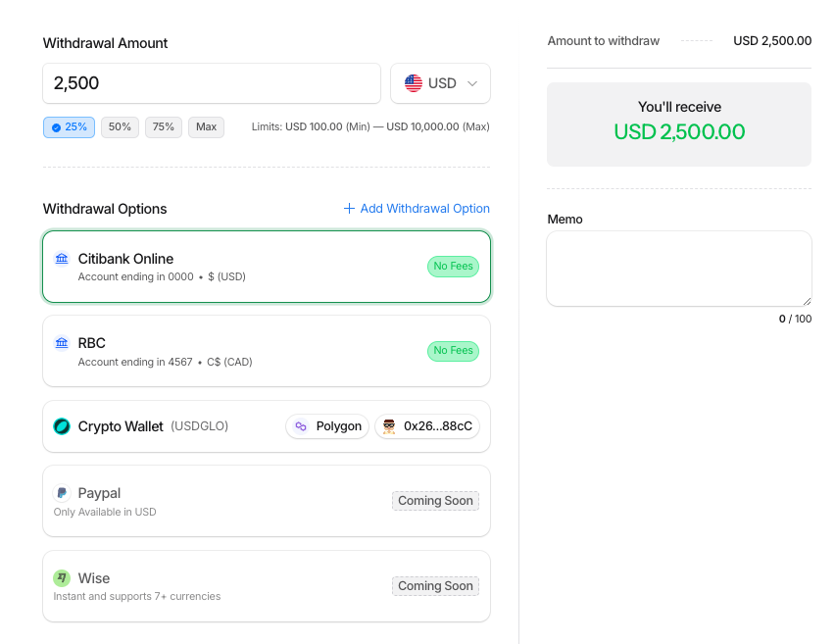Open the USD currency dropdown
This screenshot has height=644, width=835.
pyautogui.click(x=440, y=83)
